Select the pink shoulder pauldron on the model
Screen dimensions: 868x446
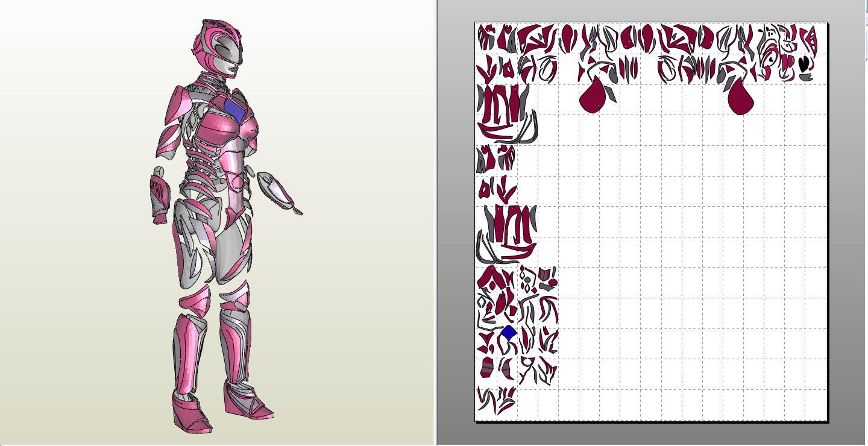coord(180,106)
